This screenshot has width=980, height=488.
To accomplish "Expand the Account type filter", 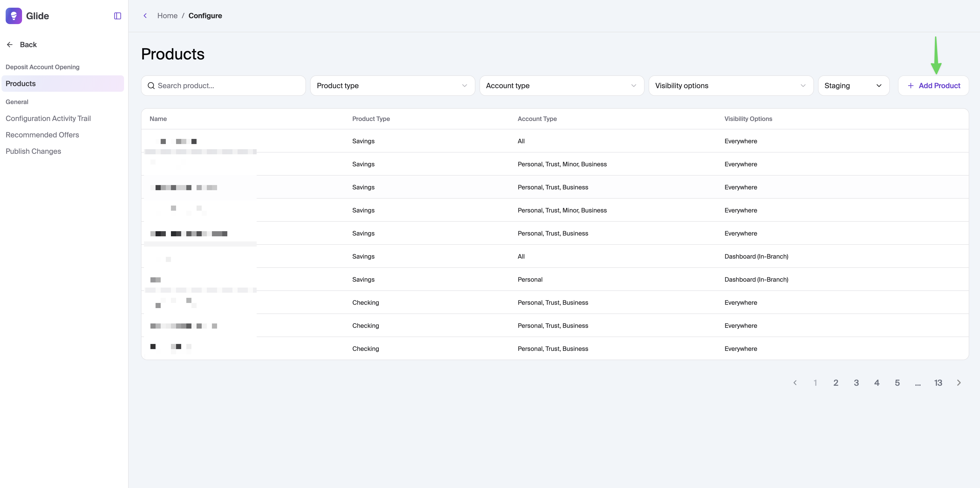I will click(561, 86).
